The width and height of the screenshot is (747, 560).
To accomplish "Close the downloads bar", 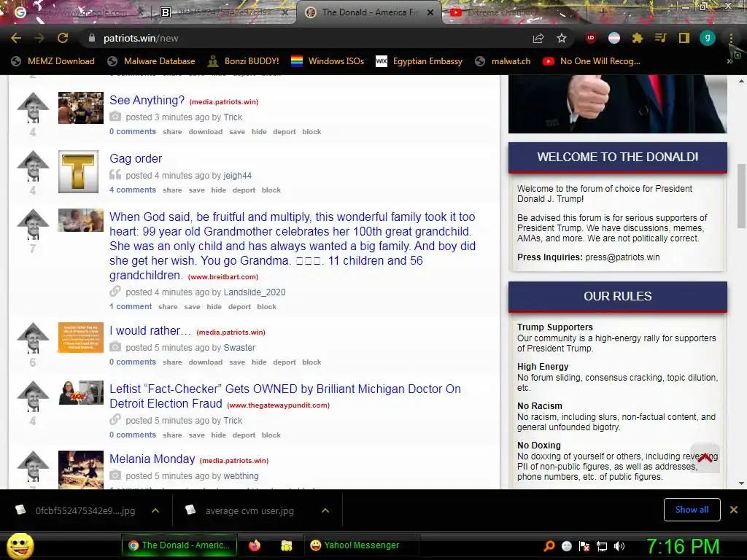I will pyautogui.click(x=734, y=510).
